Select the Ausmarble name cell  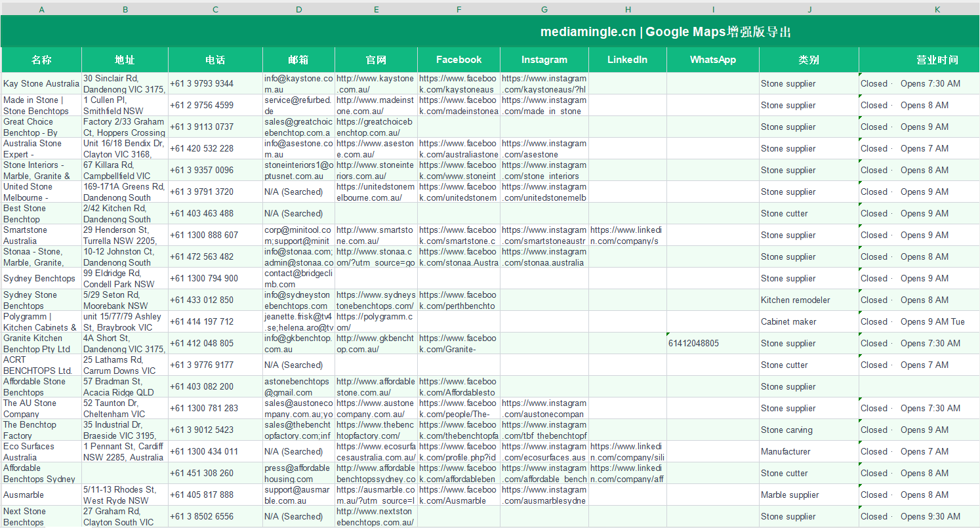(x=41, y=495)
